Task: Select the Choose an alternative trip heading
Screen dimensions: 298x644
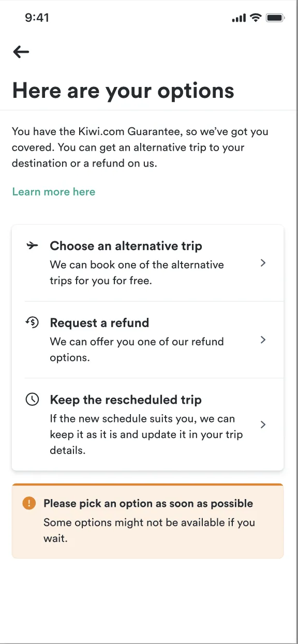Action: point(126,246)
